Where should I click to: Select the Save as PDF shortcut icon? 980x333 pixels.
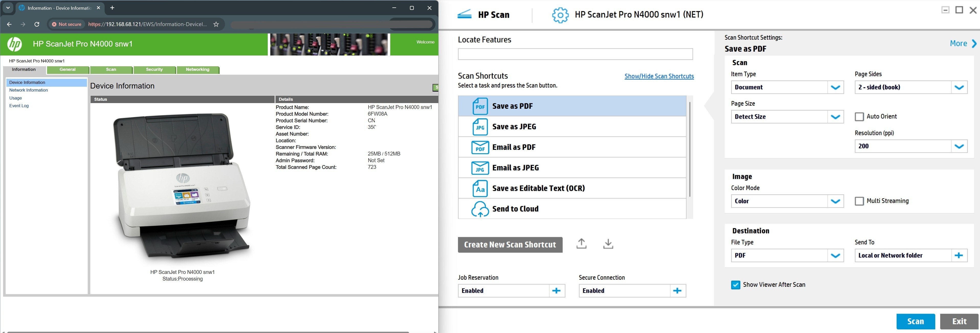480,106
